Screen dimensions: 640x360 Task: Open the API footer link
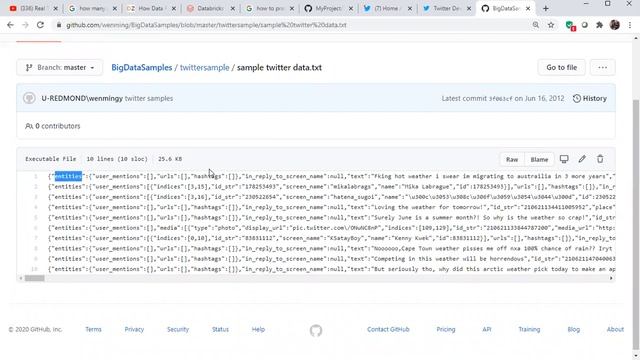pyautogui.click(x=487, y=329)
